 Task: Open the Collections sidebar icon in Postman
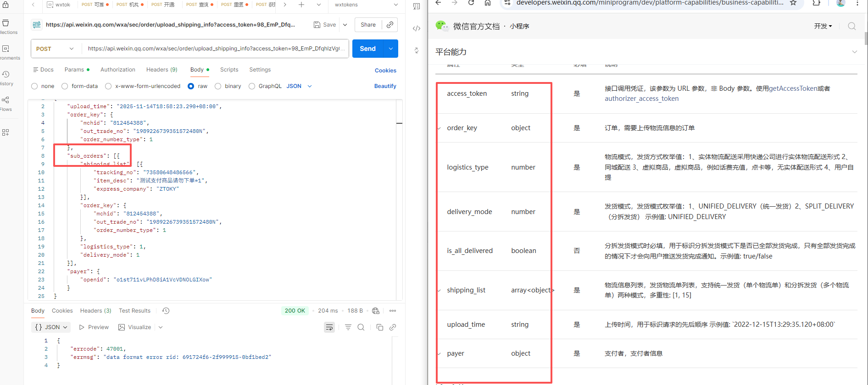point(6,23)
